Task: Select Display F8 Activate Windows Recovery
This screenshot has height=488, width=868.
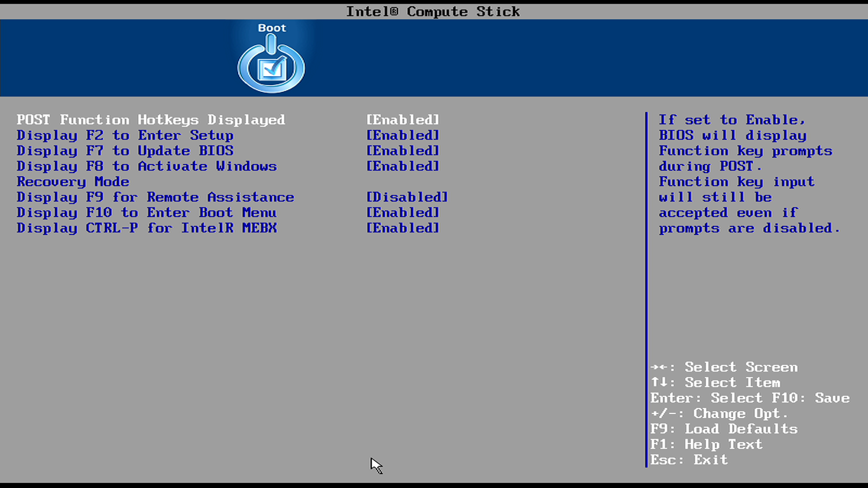Action: point(146,167)
